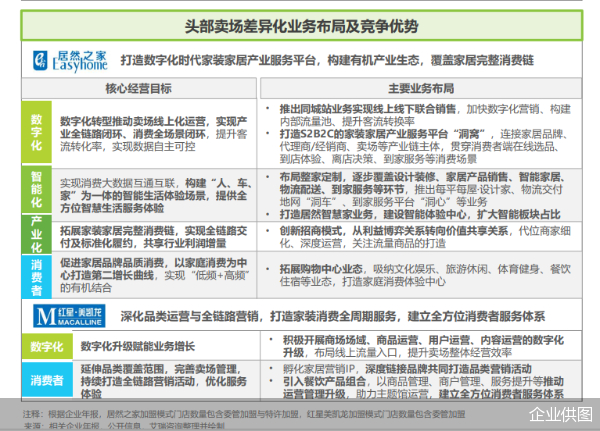Click the 核心经营目标 column header
The height and width of the screenshot is (431, 600).
[139, 88]
